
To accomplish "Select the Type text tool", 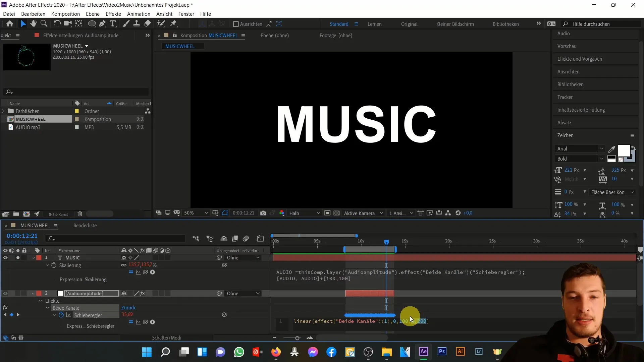I will pos(113,24).
